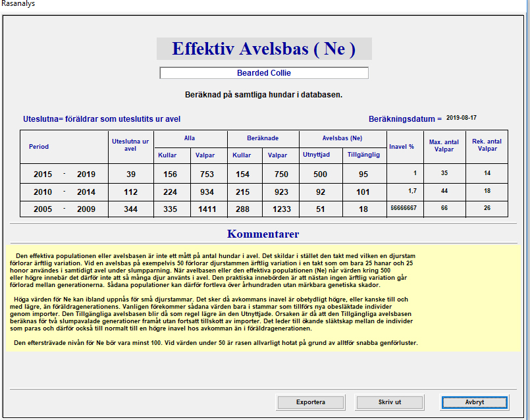This screenshot has height=420, width=530.
Task: Click Beräknade Valpar value 1233
Action: point(282,209)
